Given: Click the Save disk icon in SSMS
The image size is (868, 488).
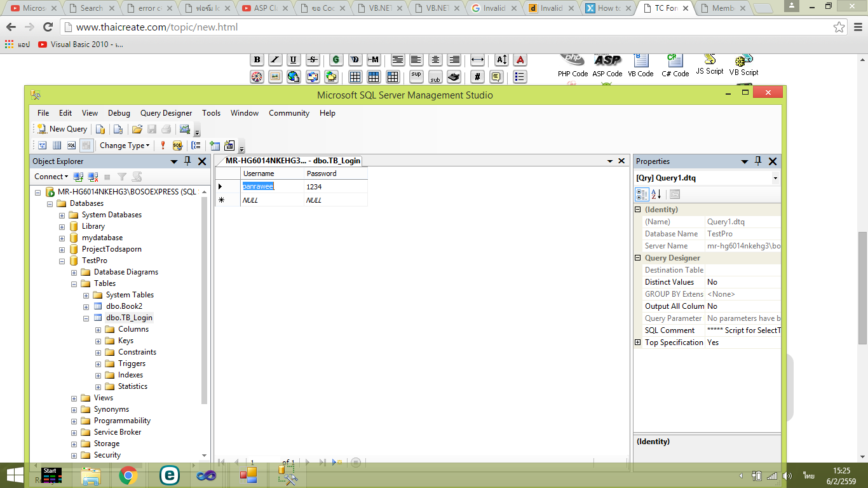Looking at the screenshot, I should [x=152, y=129].
